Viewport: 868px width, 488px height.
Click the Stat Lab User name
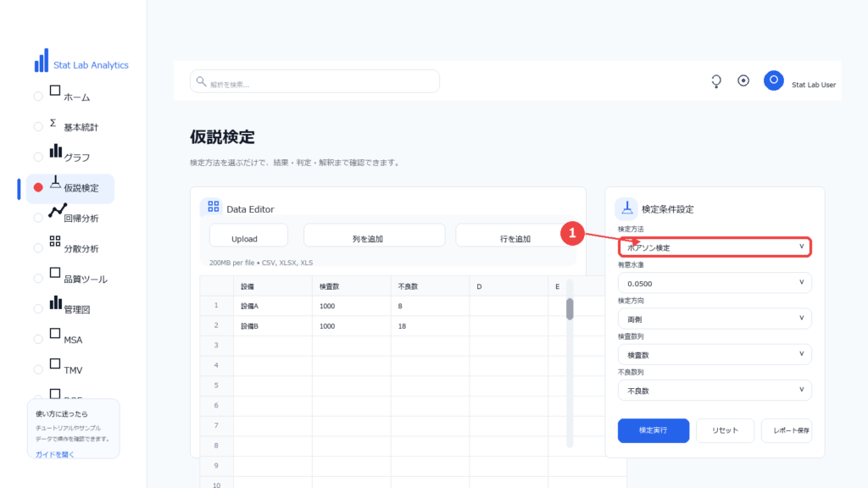[x=813, y=85]
